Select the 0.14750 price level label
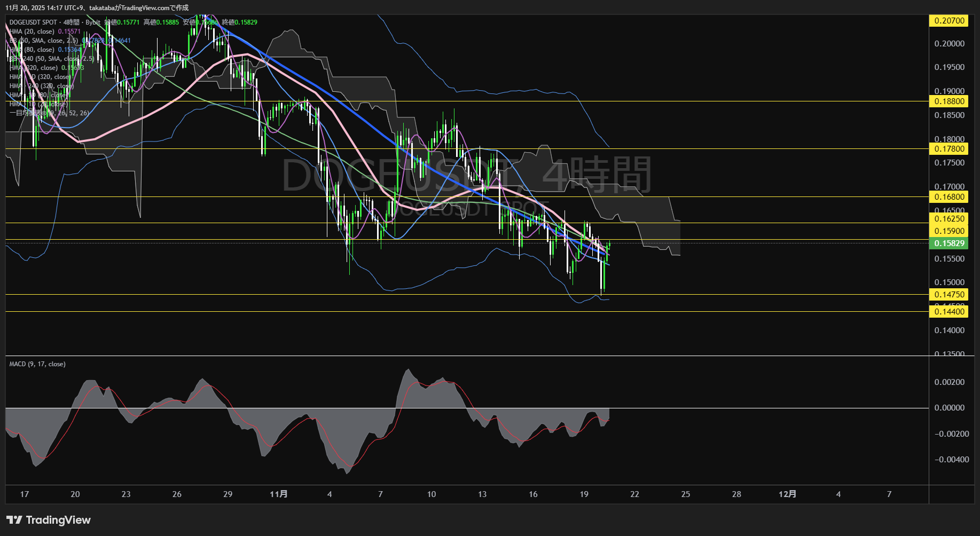The height and width of the screenshot is (536, 980). (x=948, y=295)
